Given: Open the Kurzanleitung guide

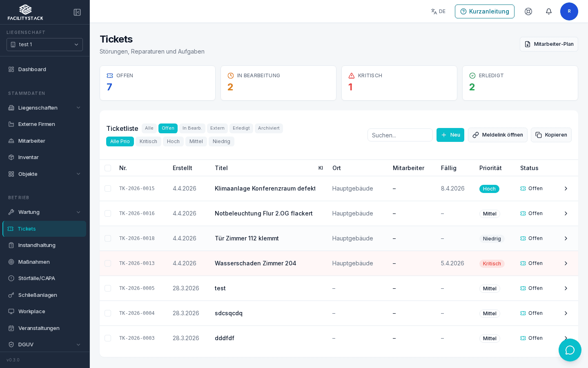Looking at the screenshot, I should point(485,11).
